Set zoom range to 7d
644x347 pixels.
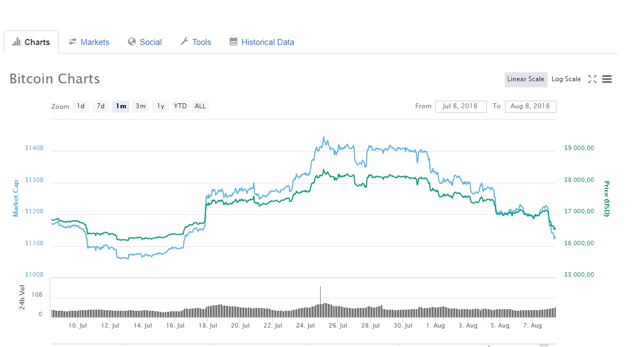[101, 106]
